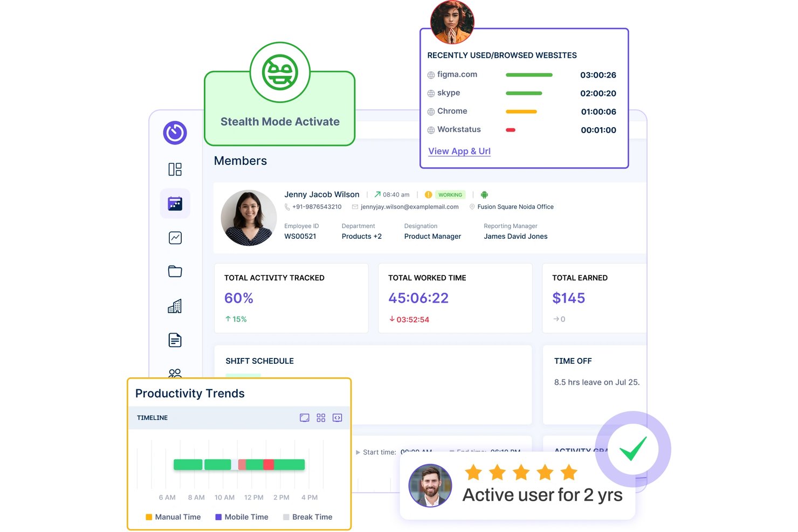798x532 pixels.
Task: Click the orange-haired woman's avatar above websites card
Action: [x=452, y=22]
